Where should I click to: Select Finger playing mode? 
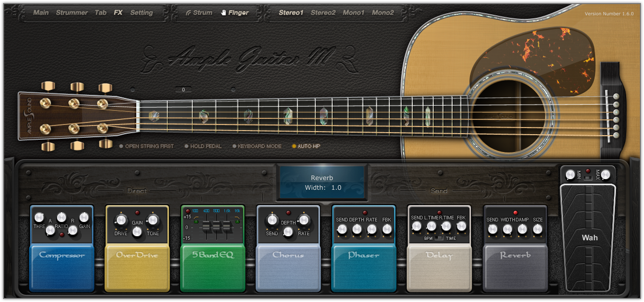[x=235, y=13]
